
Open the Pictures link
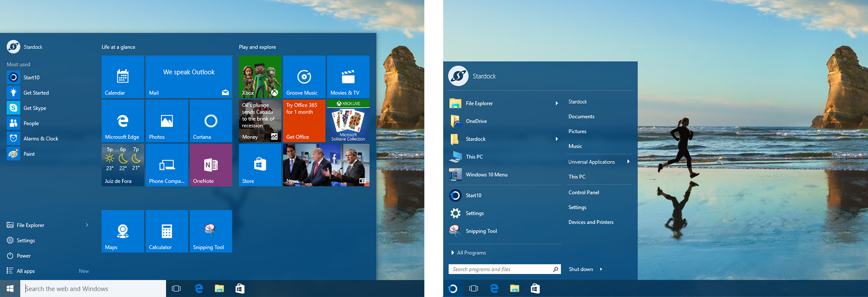tap(577, 131)
